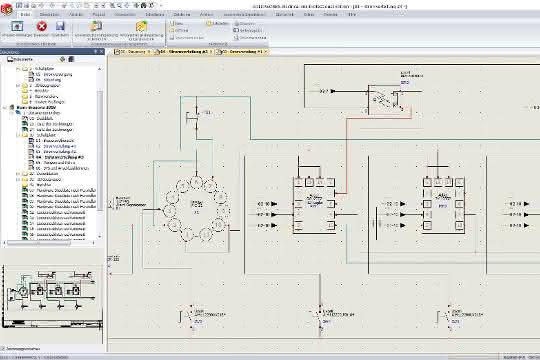Collapse the document book node under project root
The height and width of the screenshot is (360, 540).
12,113
